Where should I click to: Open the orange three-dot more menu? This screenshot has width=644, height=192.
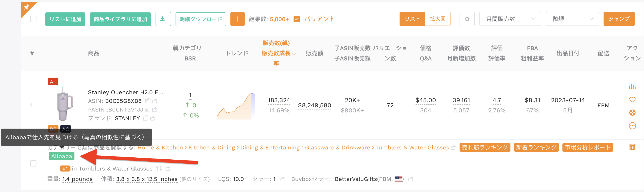click(237, 19)
